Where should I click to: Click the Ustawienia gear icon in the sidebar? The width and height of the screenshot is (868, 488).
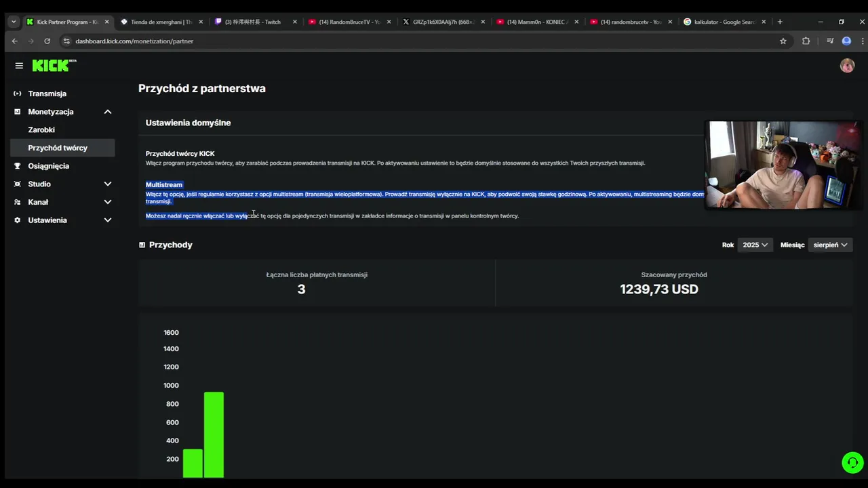18,220
